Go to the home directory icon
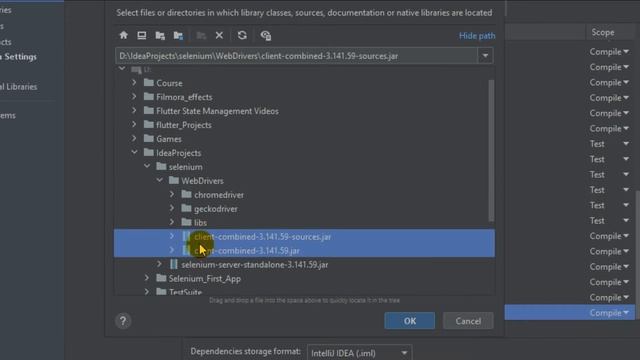640x360 pixels. [123, 36]
